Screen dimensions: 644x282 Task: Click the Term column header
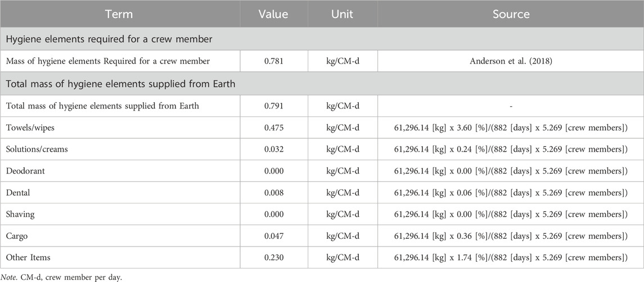(120, 14)
